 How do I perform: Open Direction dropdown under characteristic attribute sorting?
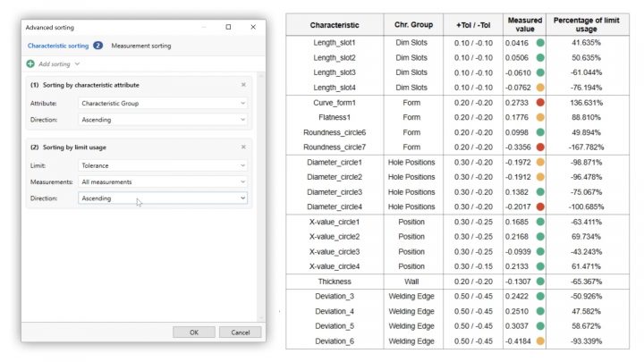tap(162, 118)
